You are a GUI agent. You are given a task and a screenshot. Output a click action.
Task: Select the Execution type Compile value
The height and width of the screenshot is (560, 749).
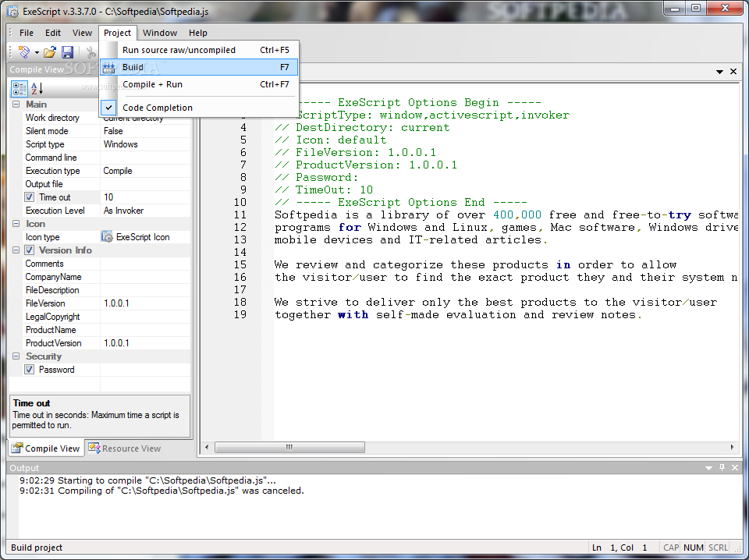coord(146,171)
